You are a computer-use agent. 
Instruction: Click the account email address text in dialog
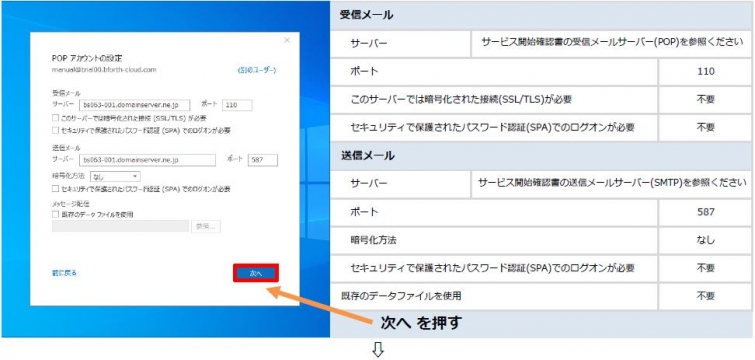pos(104,70)
